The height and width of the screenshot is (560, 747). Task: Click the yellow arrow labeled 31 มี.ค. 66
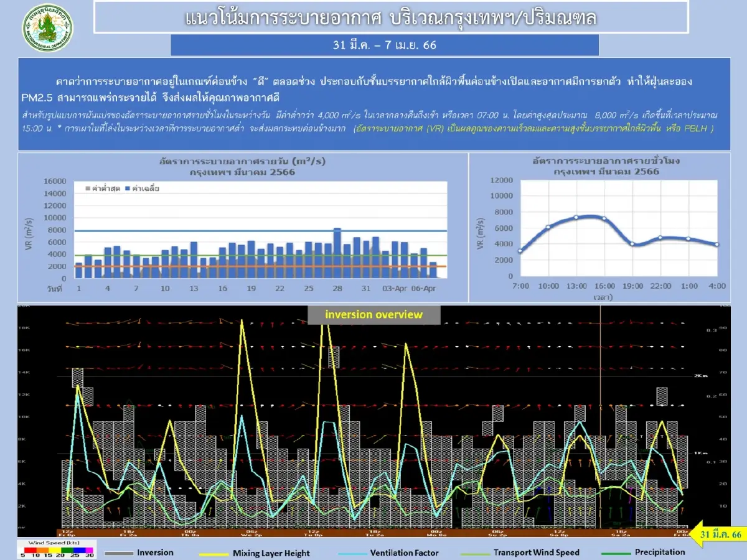click(719, 534)
